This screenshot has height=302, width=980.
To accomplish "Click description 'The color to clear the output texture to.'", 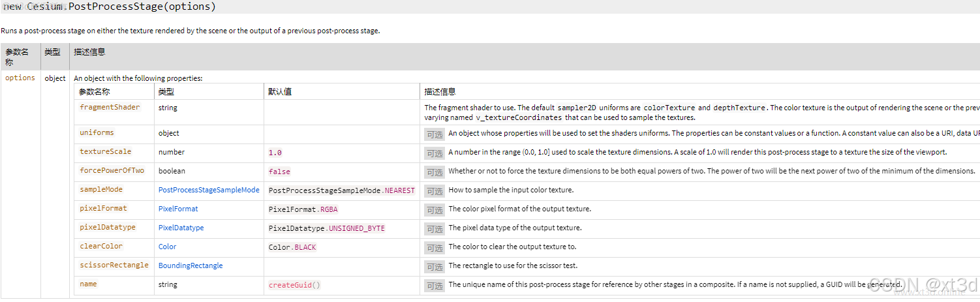I will 512,247.
